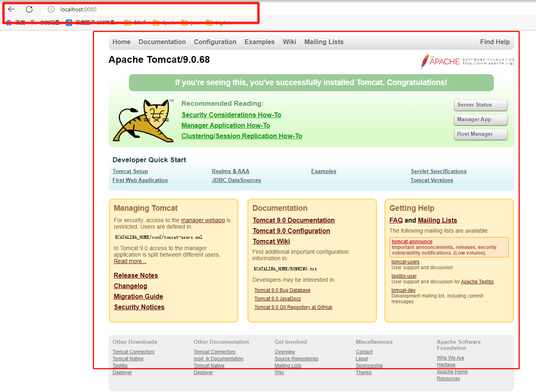Screen dimensions: 536x392
Task: Open Examples under Developer Quick Start
Action: point(324,171)
